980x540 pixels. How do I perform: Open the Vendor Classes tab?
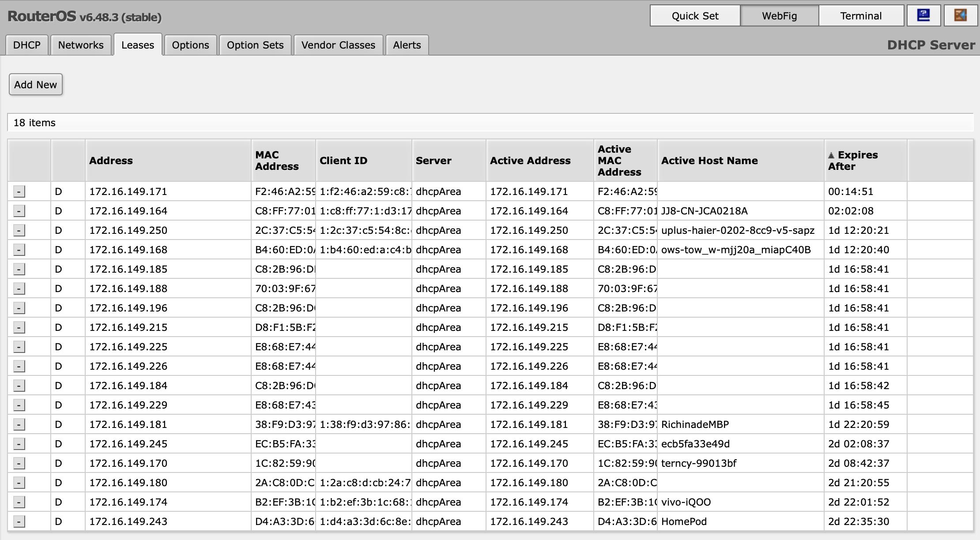coord(338,45)
